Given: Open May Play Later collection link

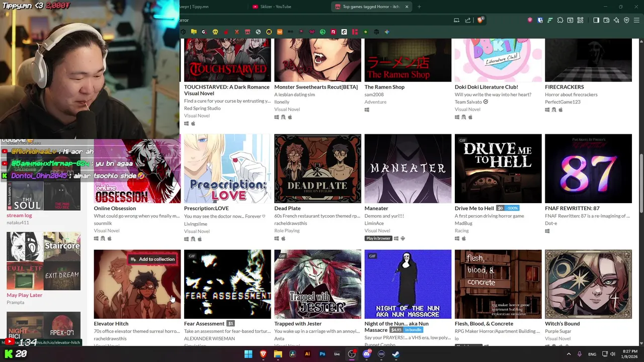Looking at the screenshot, I should tap(24, 295).
